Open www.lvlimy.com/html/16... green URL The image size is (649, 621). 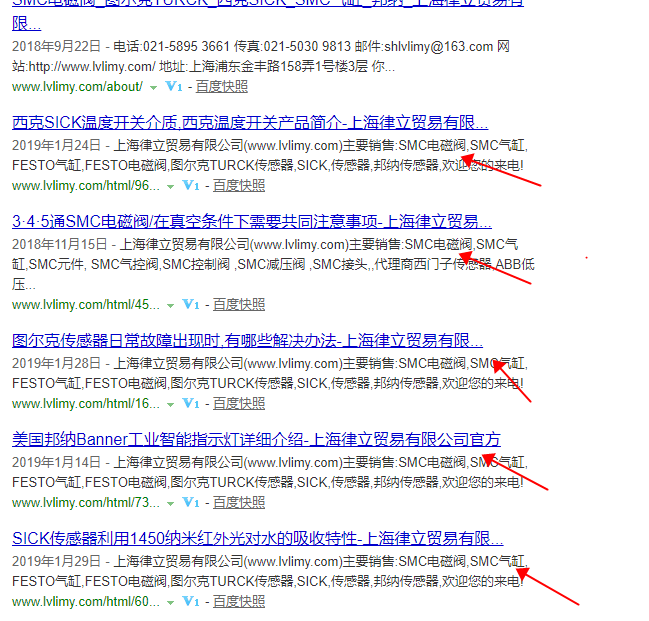86,404
